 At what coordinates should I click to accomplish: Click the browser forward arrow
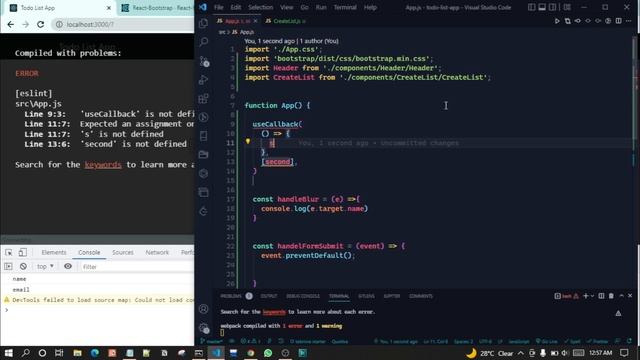pos(25,24)
